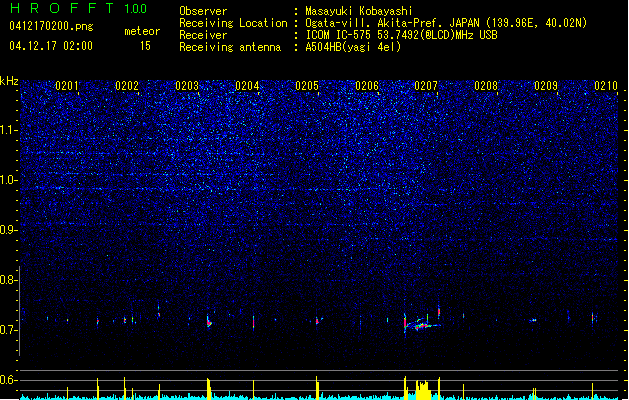Click the 0208 time marker
This screenshot has width=629, height=400.
click(x=486, y=86)
